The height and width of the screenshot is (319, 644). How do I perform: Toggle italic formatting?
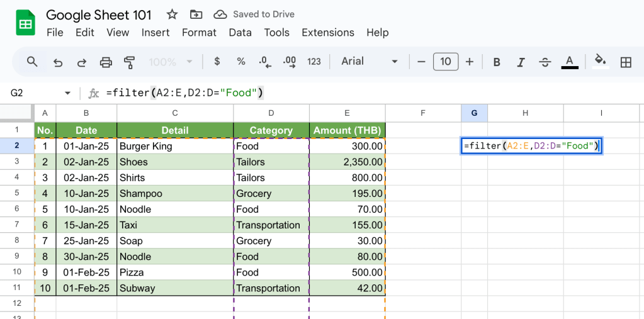[521, 62]
